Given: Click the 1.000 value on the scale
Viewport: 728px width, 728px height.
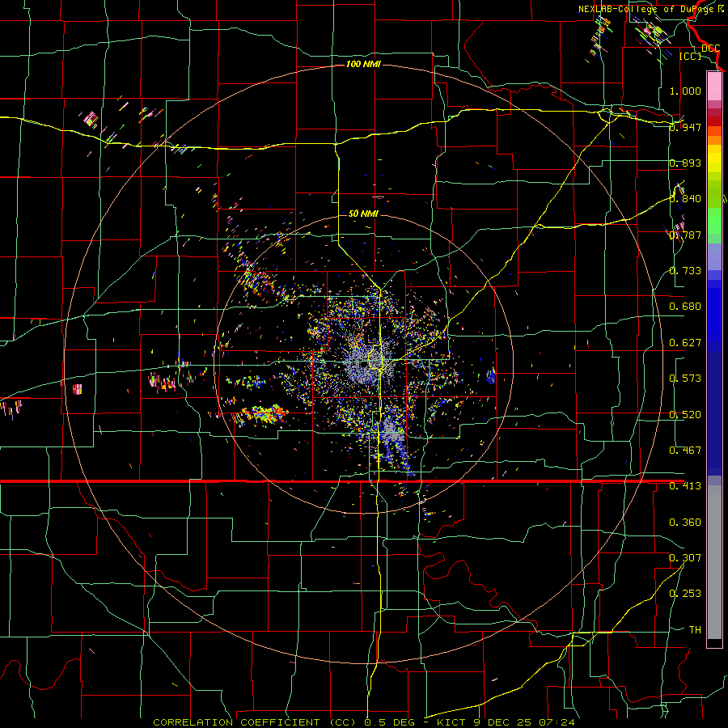Looking at the screenshot, I should point(685,91).
